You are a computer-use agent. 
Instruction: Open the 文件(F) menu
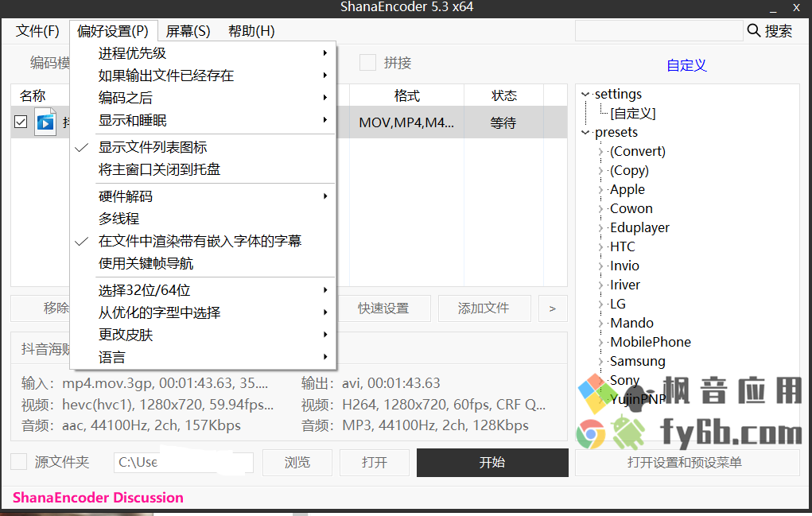37,31
